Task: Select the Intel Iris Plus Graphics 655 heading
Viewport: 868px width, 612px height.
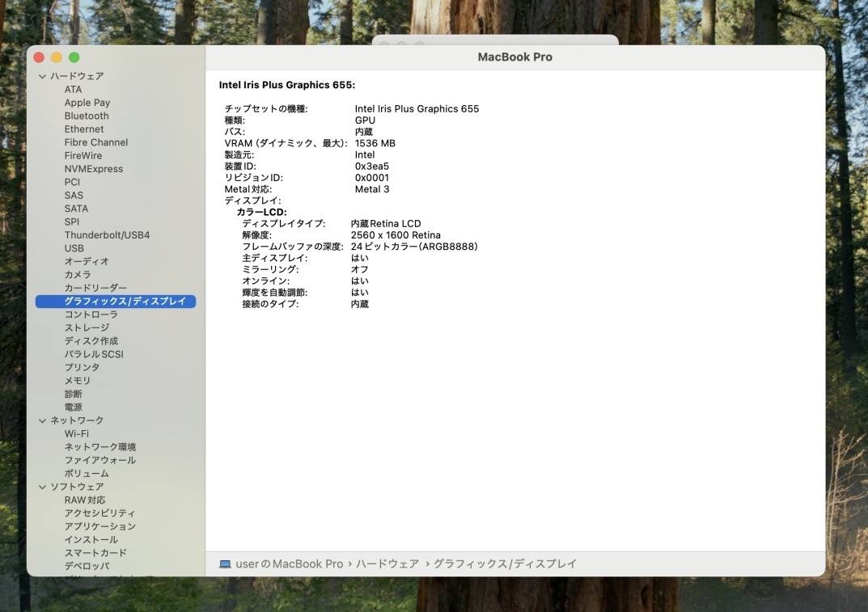Action: click(287, 85)
